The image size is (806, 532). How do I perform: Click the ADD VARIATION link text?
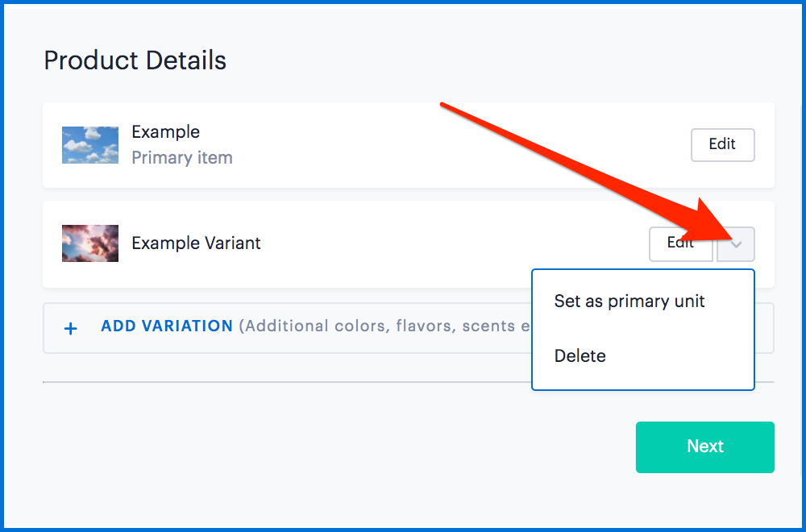coord(167,326)
